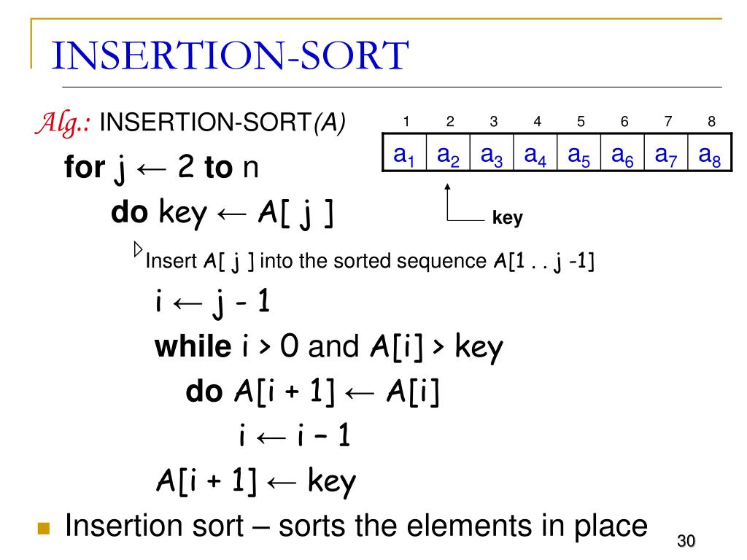Click slide number 30
747x560 pixels.
coord(686,541)
